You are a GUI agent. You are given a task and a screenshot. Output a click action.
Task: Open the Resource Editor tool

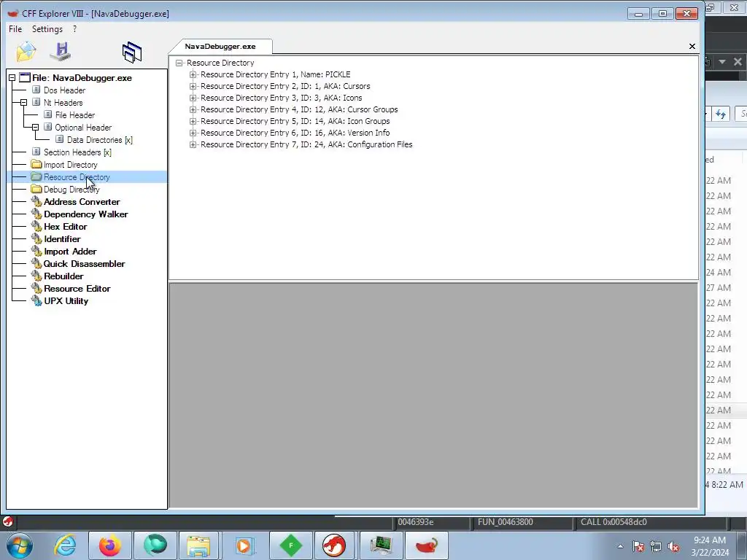[77, 288]
